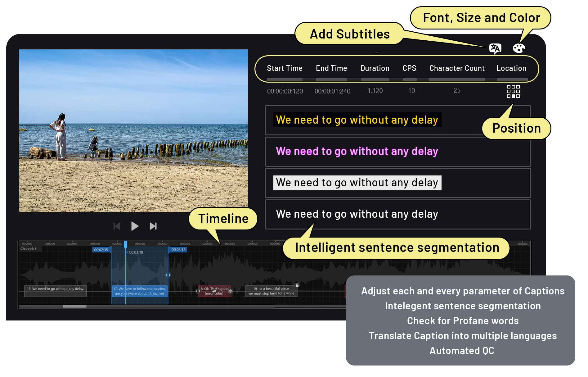Select the plain white subtitle style row
588x377 pixels.
click(x=398, y=214)
